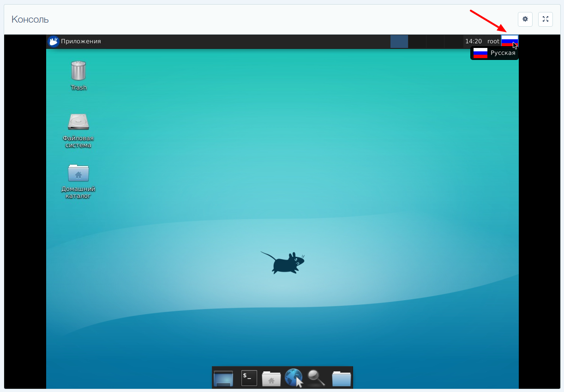Click the 14:20 panel clock
The height and width of the screenshot is (392, 564).
click(x=474, y=41)
